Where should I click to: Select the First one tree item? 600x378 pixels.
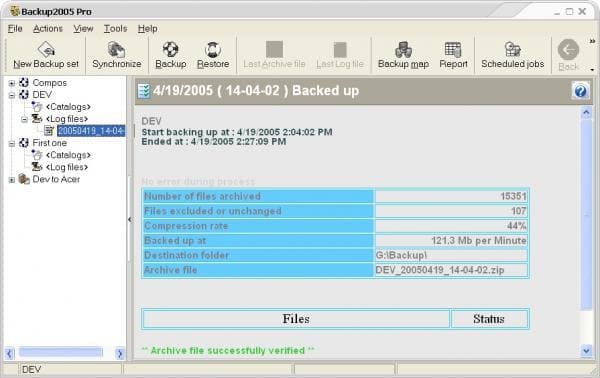[49, 143]
